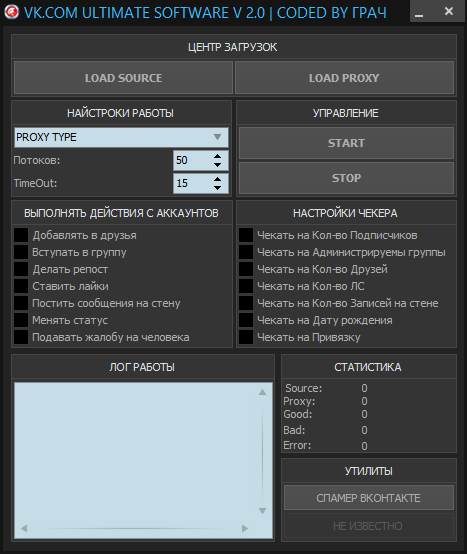Enable Чекать на Кол-во Подписчиков

click(246, 235)
